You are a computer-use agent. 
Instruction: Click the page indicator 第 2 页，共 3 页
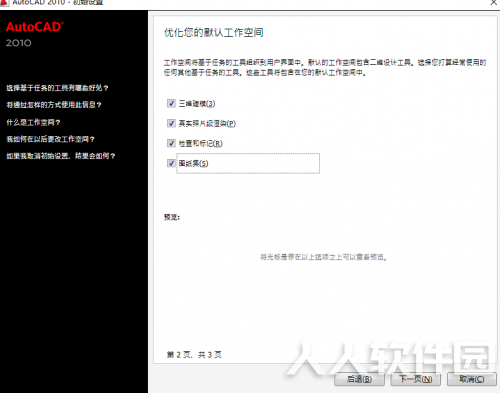[194, 355]
